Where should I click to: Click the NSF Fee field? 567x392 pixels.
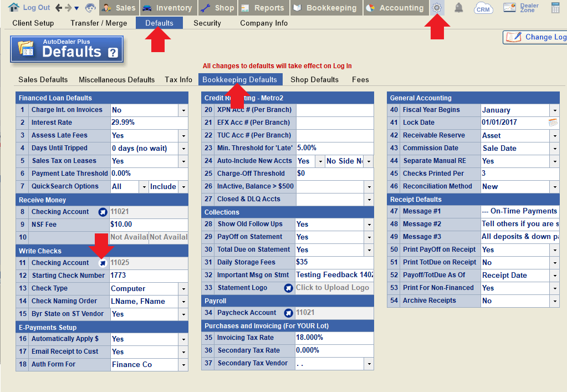pyautogui.click(x=149, y=225)
